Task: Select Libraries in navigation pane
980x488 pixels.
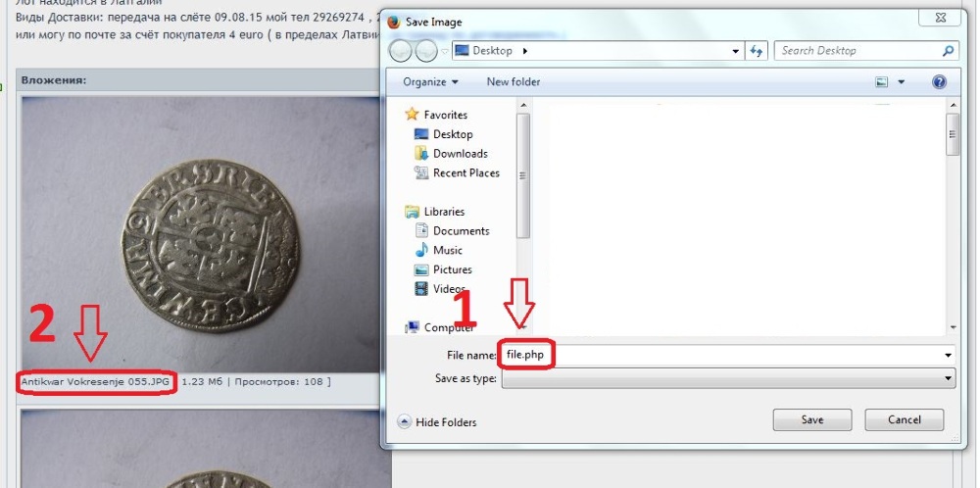Action: tap(444, 212)
